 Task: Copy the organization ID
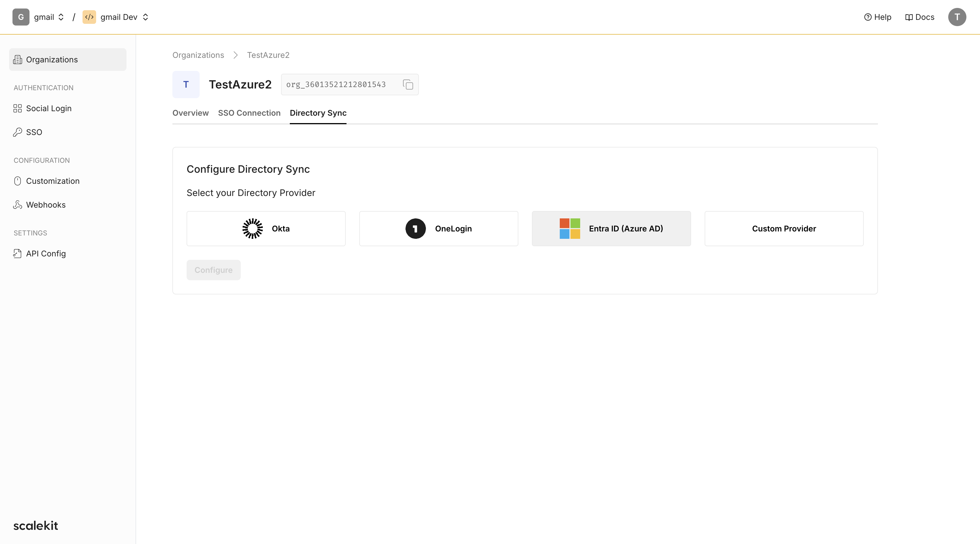[408, 85]
